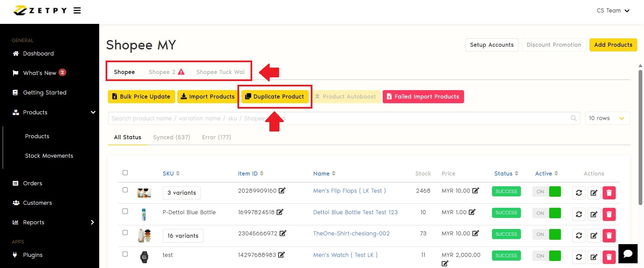Click the Duplicate Product button
Viewport: 644px width, 268px height.
[275, 97]
